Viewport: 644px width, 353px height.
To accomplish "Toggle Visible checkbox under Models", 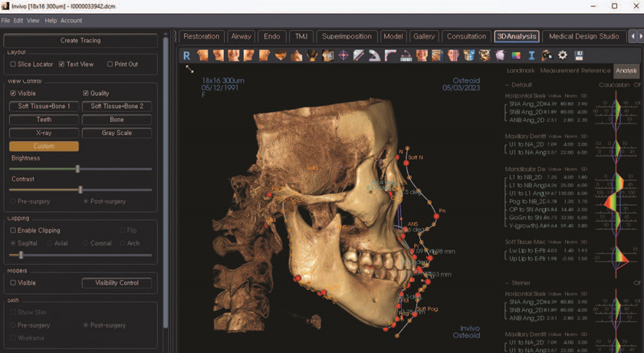I will point(13,282).
